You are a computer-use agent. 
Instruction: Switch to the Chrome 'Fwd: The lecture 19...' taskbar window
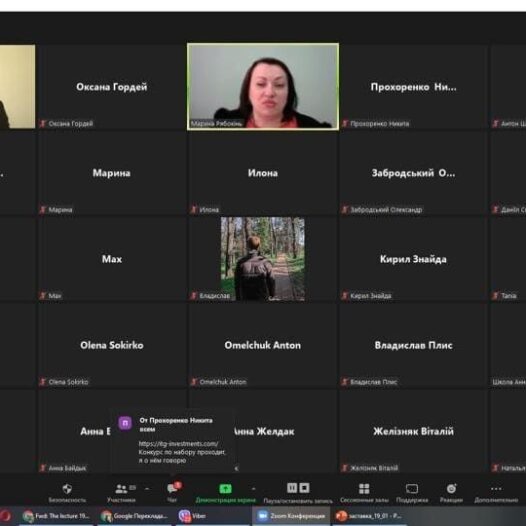pos(56,516)
